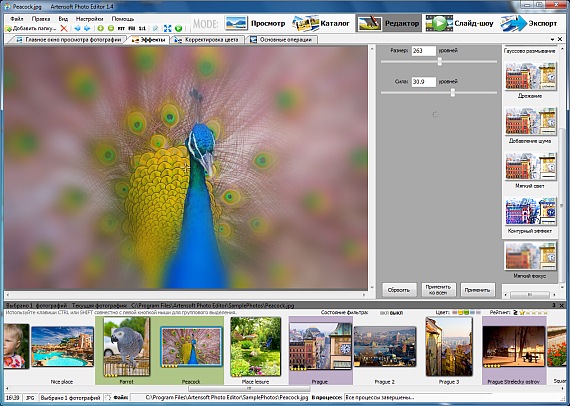The height and width of the screenshot is (406, 570).
Task: Select the Parrot thumbnail in filmstrip
Action: [127, 347]
